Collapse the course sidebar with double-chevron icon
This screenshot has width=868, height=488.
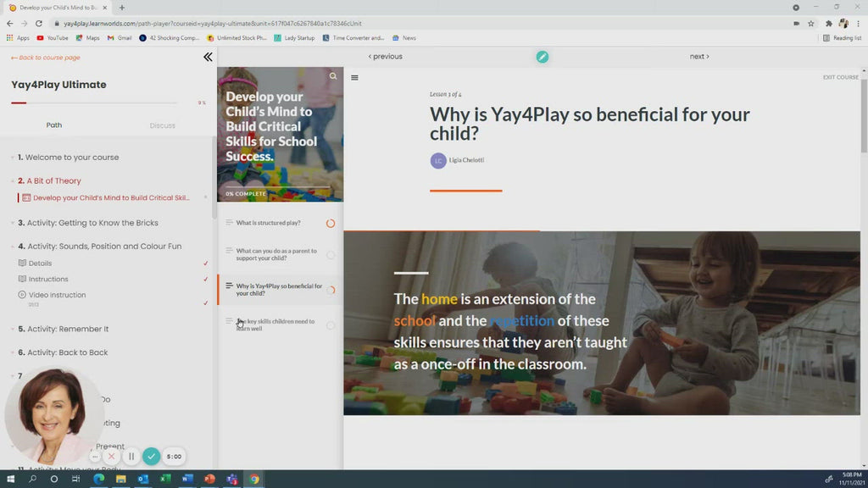(208, 57)
